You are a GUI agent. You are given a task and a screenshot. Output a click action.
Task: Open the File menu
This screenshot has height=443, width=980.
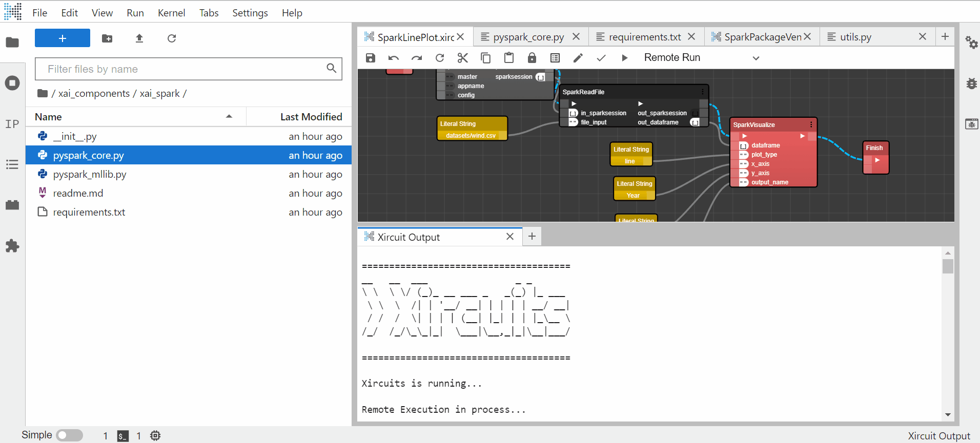pyautogui.click(x=39, y=13)
